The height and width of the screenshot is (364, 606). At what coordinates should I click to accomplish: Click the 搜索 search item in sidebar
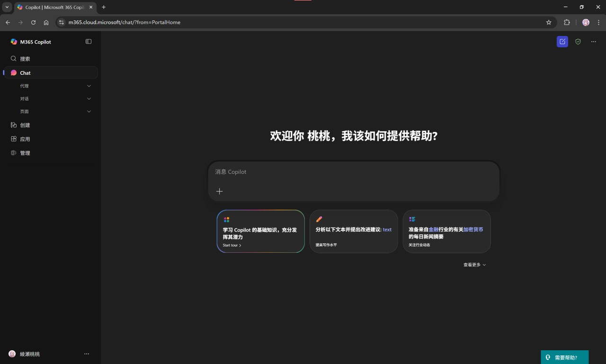pos(25,59)
